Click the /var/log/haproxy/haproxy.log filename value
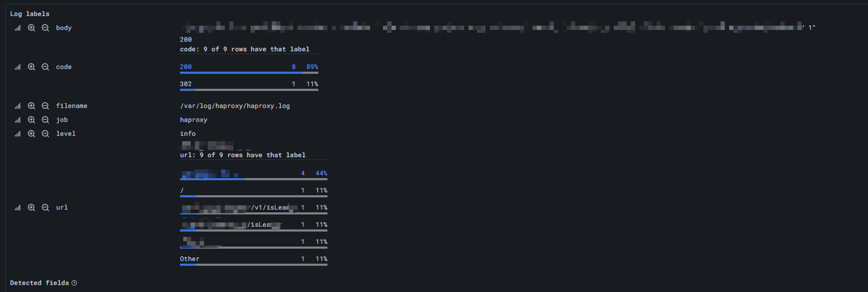Image resolution: width=868 pixels, height=292 pixels. click(235, 106)
